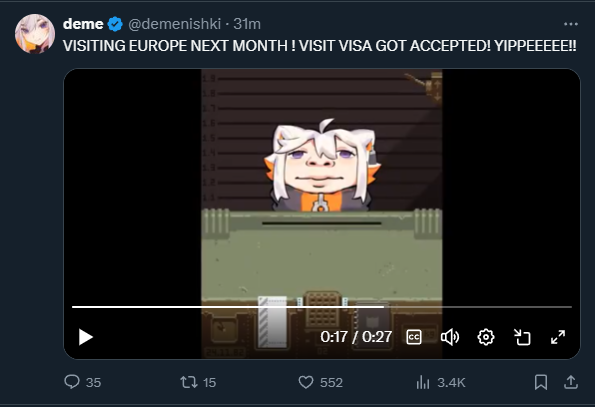
Task: Click the @demenishki handle
Action: click(175, 24)
